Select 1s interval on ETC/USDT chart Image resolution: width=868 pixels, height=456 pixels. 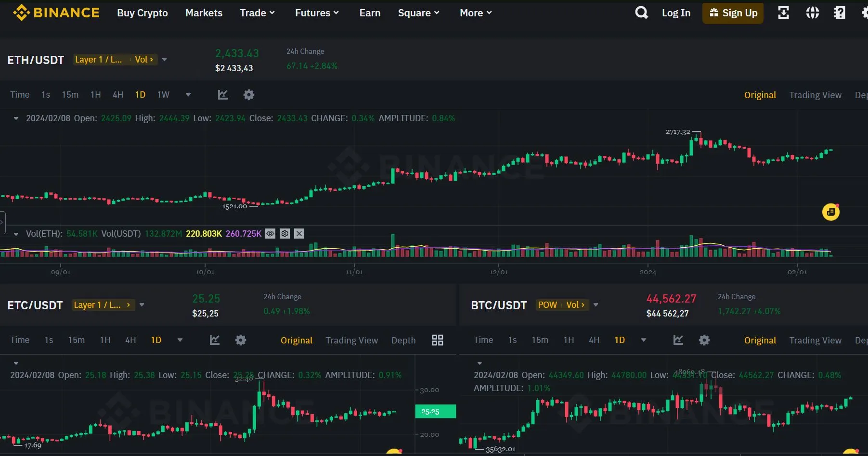(x=49, y=340)
